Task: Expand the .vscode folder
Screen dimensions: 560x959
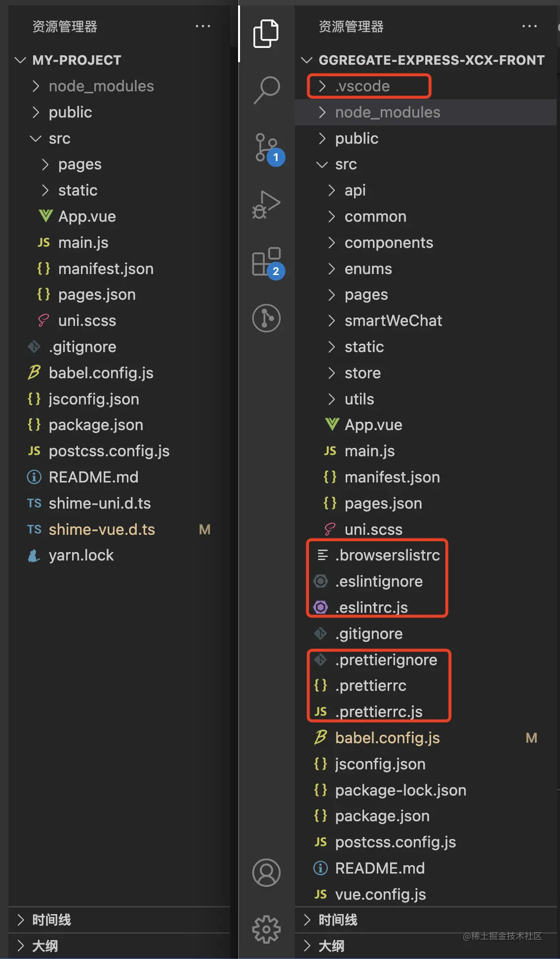Action: point(362,86)
